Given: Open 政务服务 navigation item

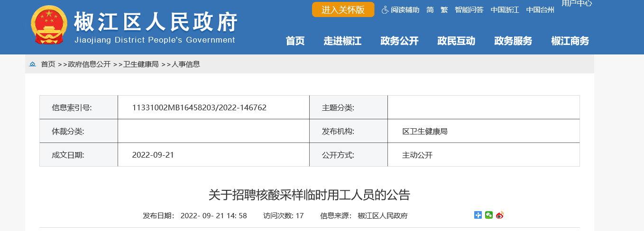Looking at the screenshot, I should point(513,41).
